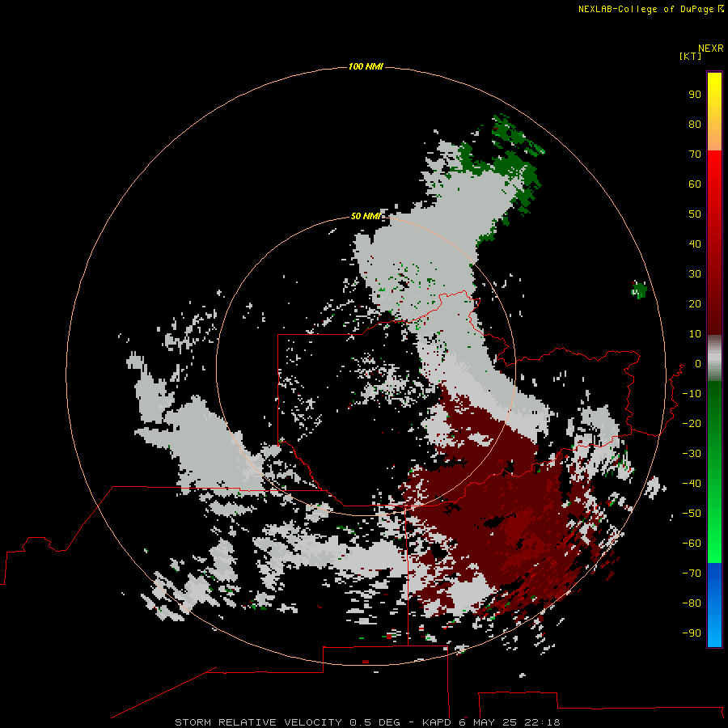Click the -80 value on the velocity scale
The width and height of the screenshot is (728, 728).
click(692, 603)
